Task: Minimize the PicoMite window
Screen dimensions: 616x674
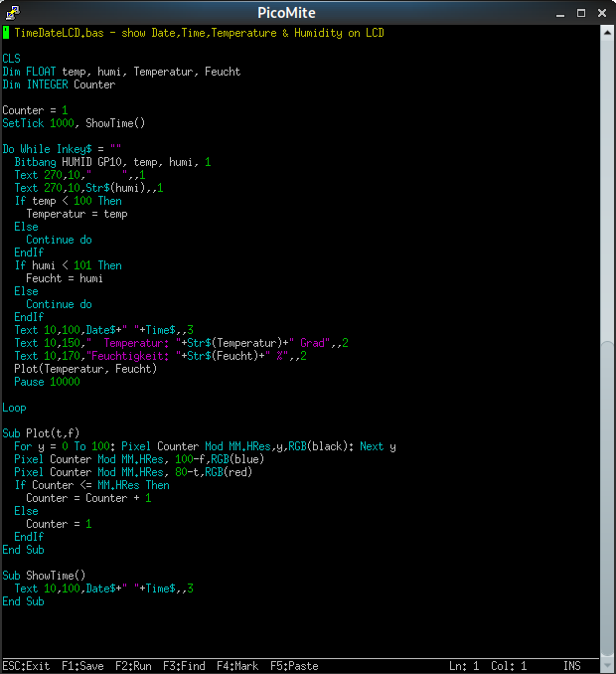Action: point(561,11)
